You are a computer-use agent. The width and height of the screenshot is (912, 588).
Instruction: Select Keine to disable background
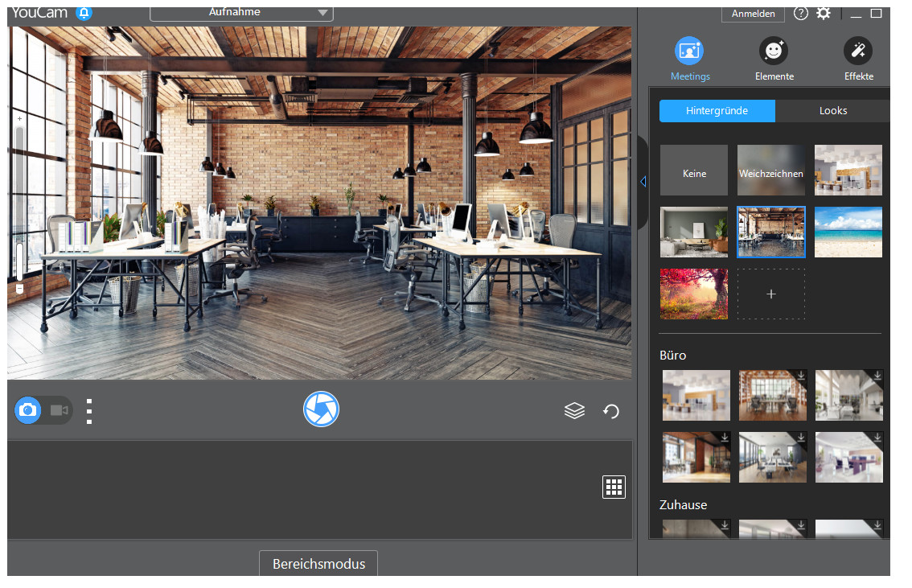point(694,171)
